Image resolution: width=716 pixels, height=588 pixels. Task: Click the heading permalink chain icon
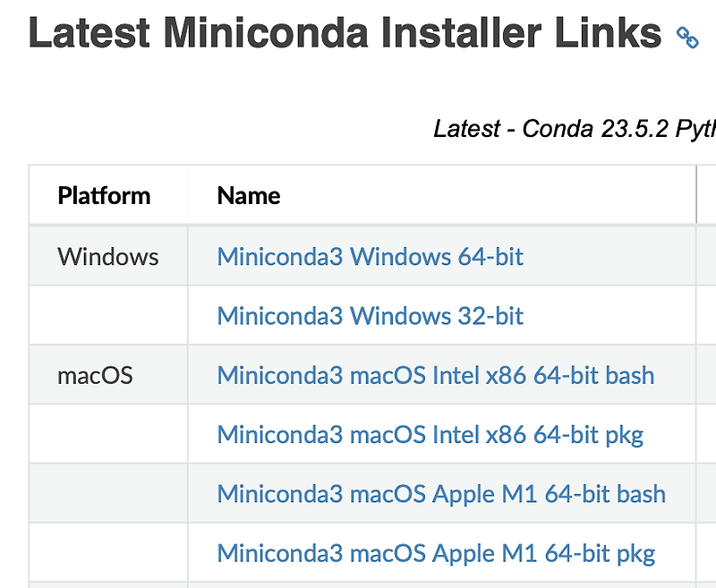pos(687,37)
